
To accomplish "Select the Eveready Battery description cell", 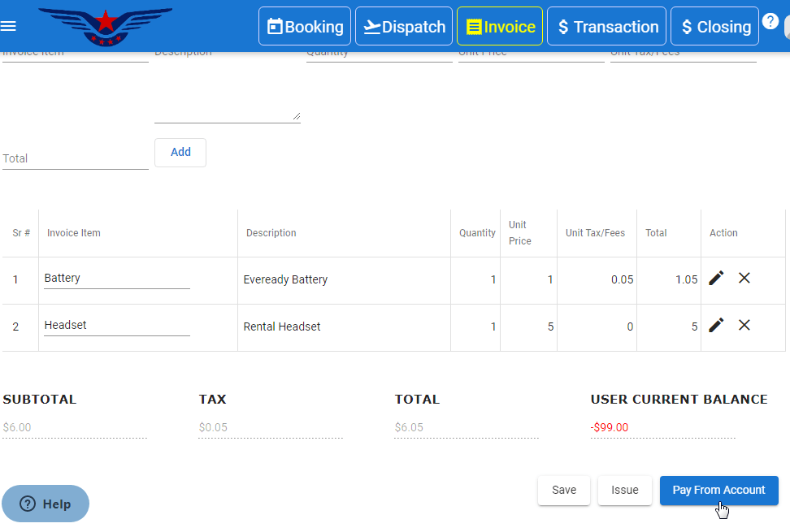I will pyautogui.click(x=344, y=280).
